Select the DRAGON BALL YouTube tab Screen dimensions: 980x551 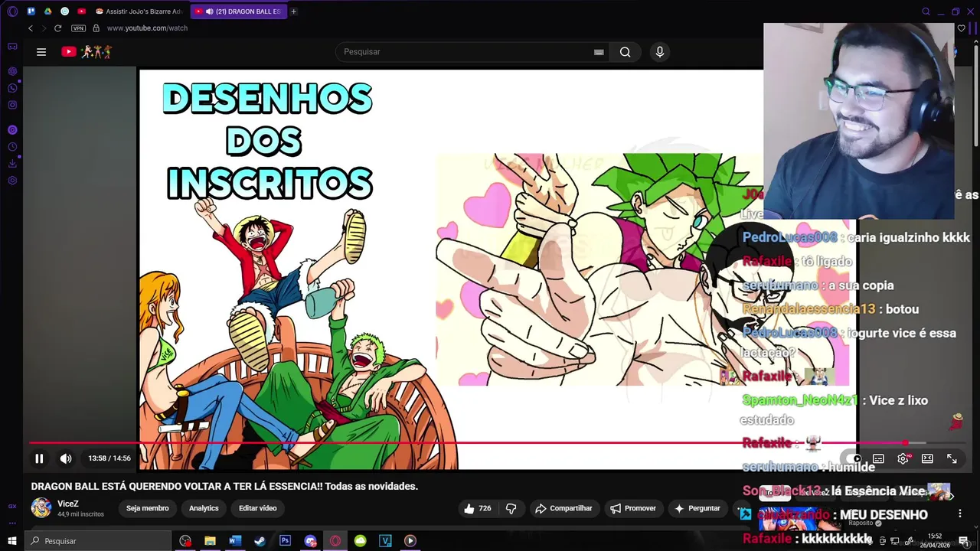tap(237, 11)
